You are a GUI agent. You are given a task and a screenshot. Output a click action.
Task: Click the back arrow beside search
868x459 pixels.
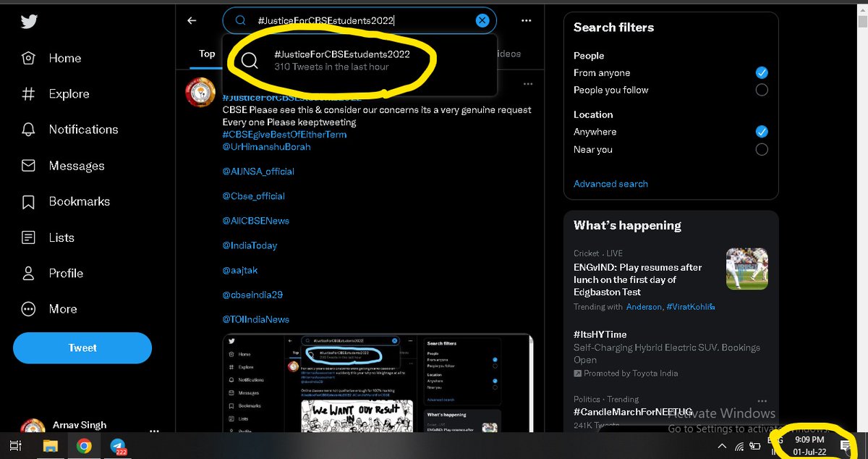point(192,21)
